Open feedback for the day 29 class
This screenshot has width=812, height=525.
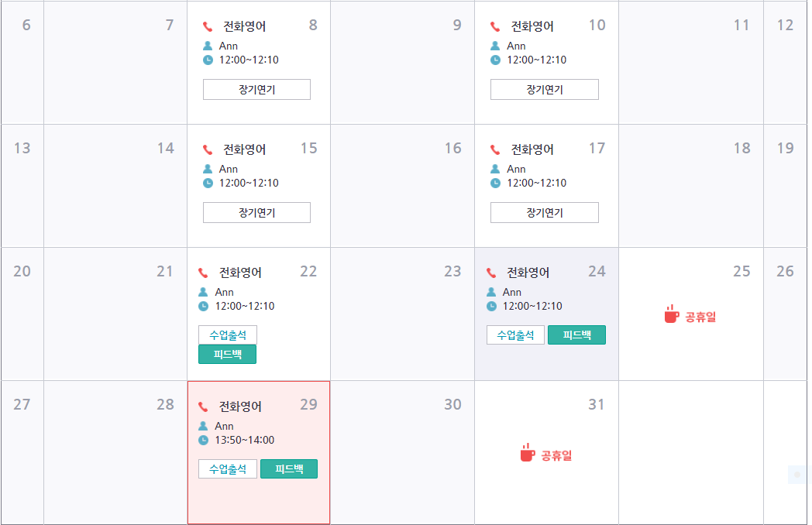(x=288, y=469)
